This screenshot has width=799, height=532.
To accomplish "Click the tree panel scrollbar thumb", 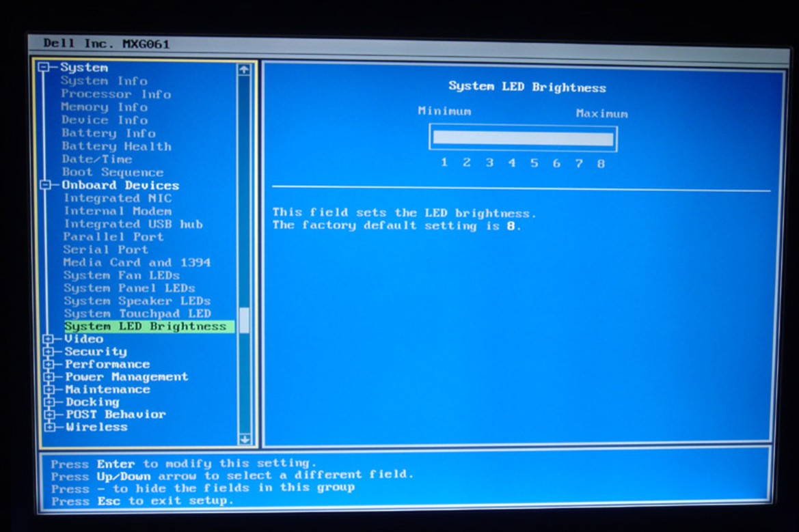I will 245,320.
